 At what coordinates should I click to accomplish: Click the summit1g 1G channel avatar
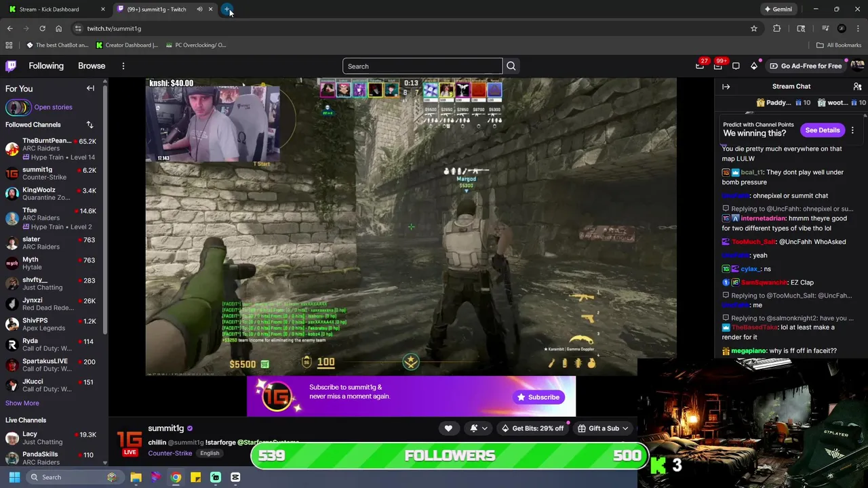(x=130, y=440)
